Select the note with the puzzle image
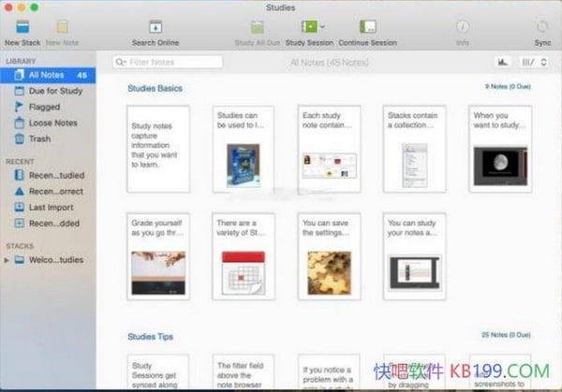562x392 pixels. tap(329, 256)
